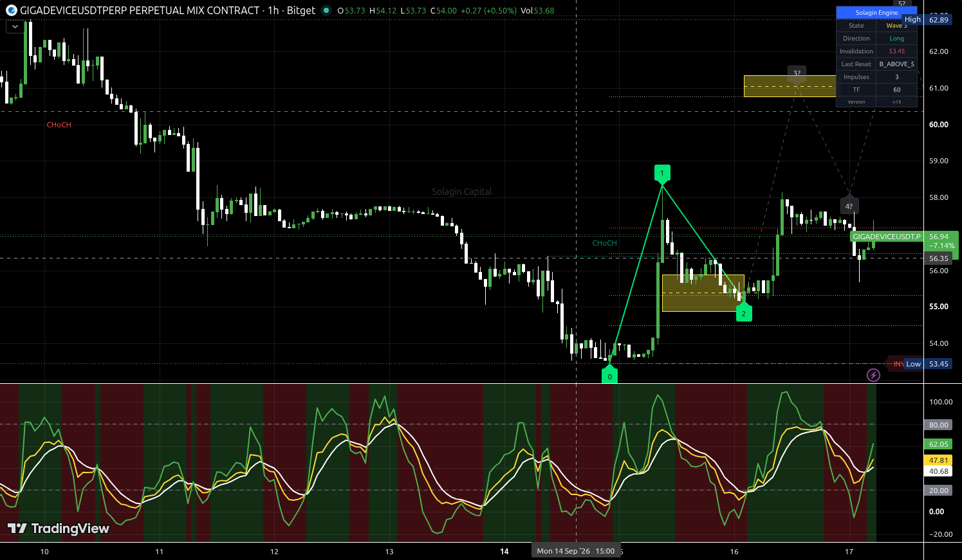Click the green market status dot
Image resolution: width=962 pixels, height=560 pixels.
(x=326, y=10)
